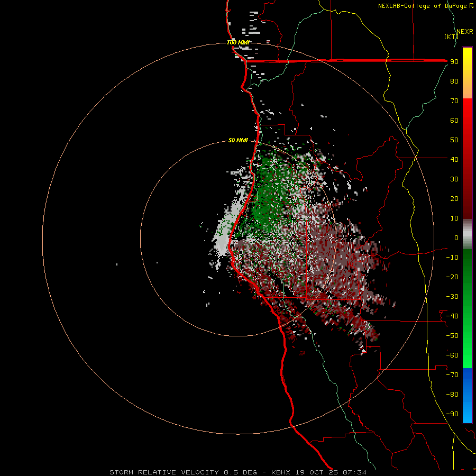
Task: Click the -60 value on the velocity scale
Action: 452,355
